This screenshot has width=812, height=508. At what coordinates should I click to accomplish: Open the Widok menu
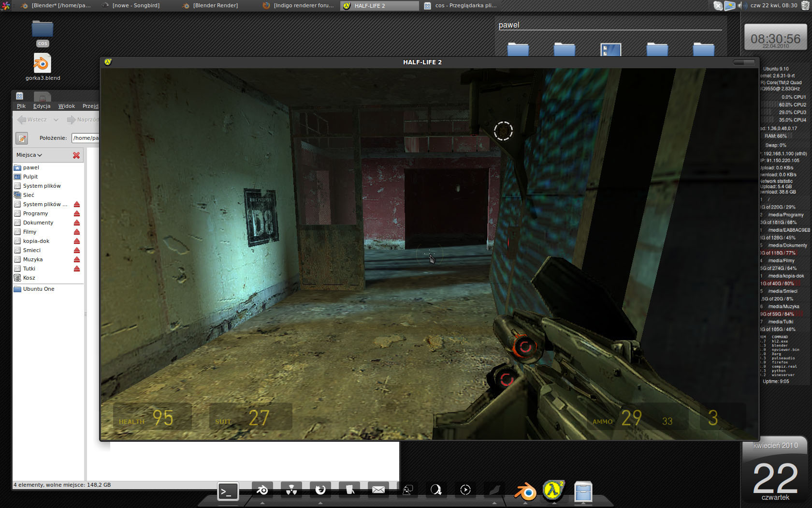[x=66, y=106]
